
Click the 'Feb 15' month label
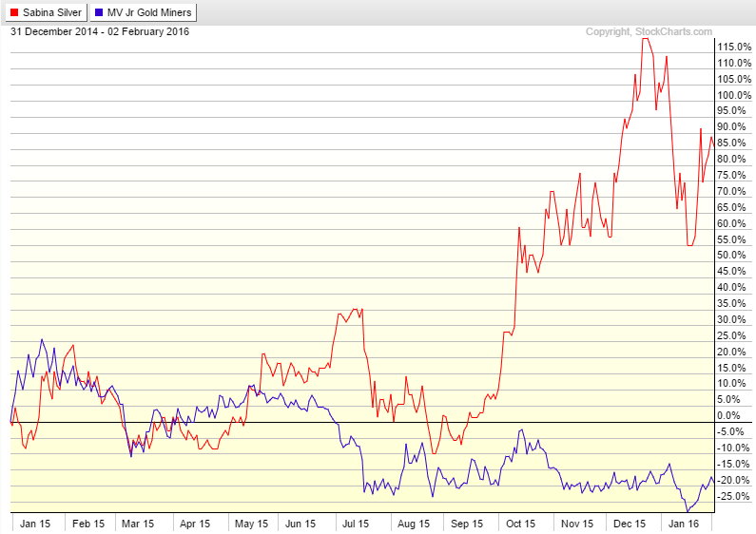[88, 524]
